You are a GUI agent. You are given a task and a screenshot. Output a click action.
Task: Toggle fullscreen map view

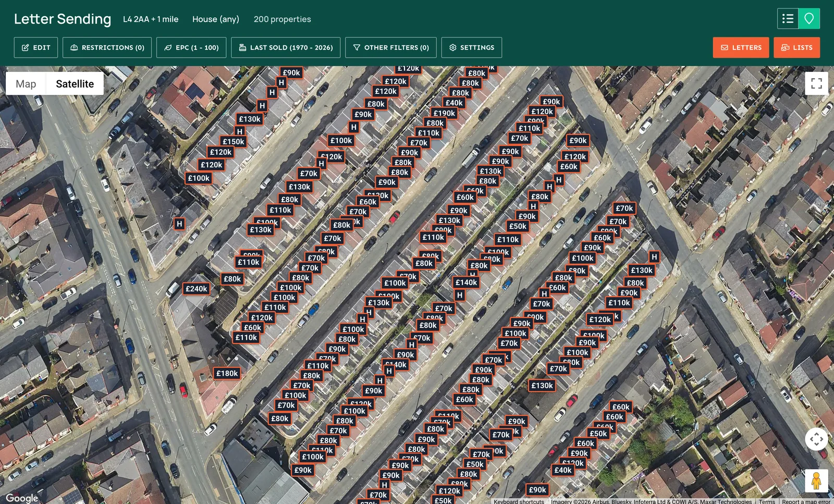coord(816,83)
